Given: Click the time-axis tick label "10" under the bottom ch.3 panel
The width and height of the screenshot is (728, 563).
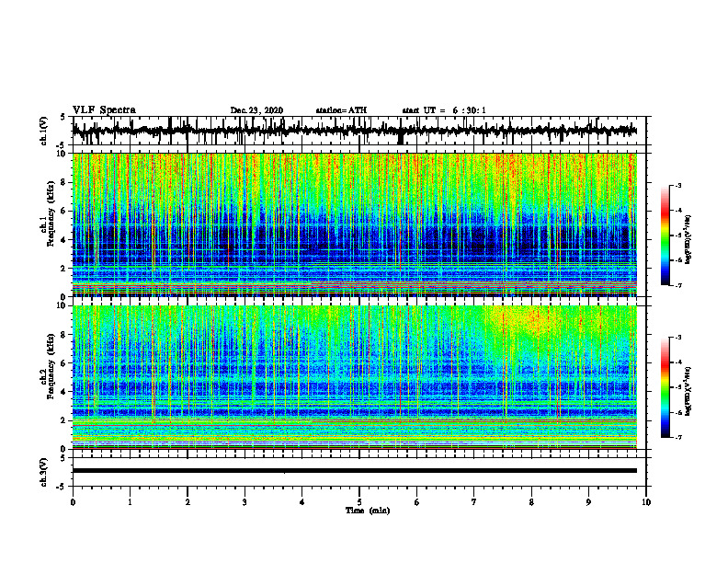Looking at the screenshot, I should [x=646, y=502].
